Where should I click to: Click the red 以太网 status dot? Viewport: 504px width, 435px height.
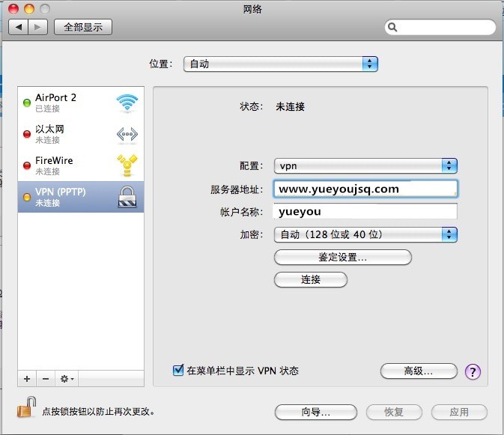click(x=27, y=134)
